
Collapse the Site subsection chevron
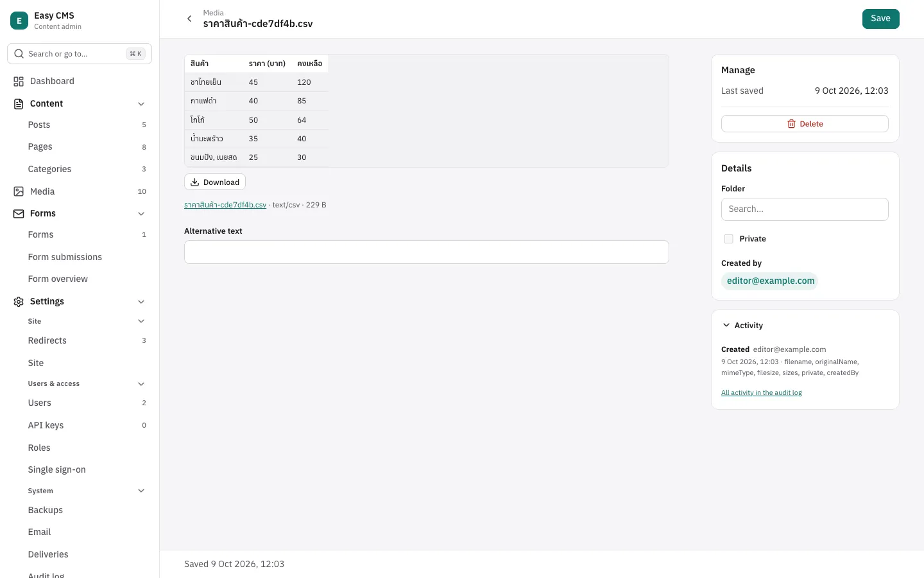141,321
